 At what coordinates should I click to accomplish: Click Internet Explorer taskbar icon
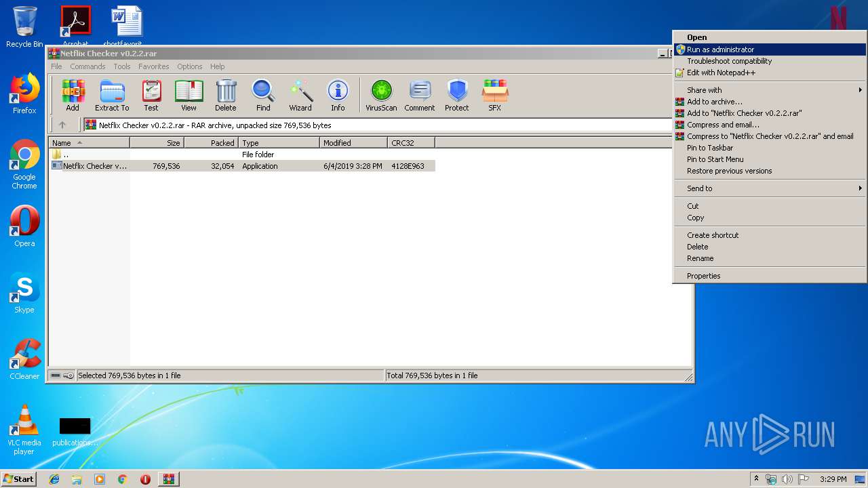pyautogui.click(x=54, y=479)
